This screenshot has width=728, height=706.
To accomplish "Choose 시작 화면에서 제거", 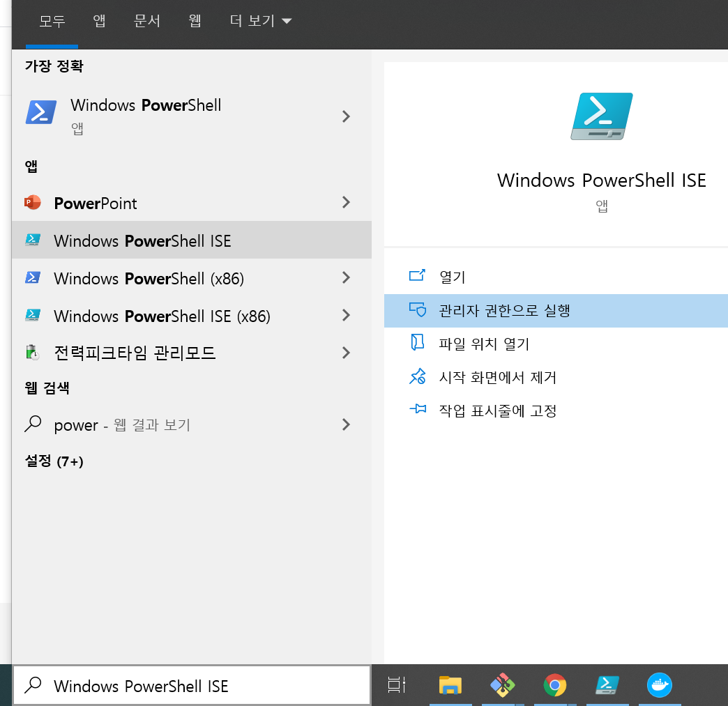I will point(556,377).
